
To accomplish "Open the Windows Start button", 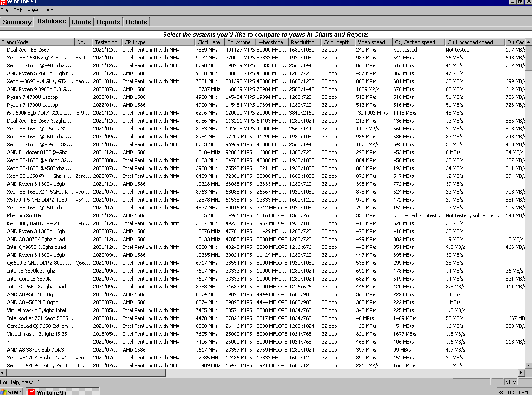I will 12,392.
